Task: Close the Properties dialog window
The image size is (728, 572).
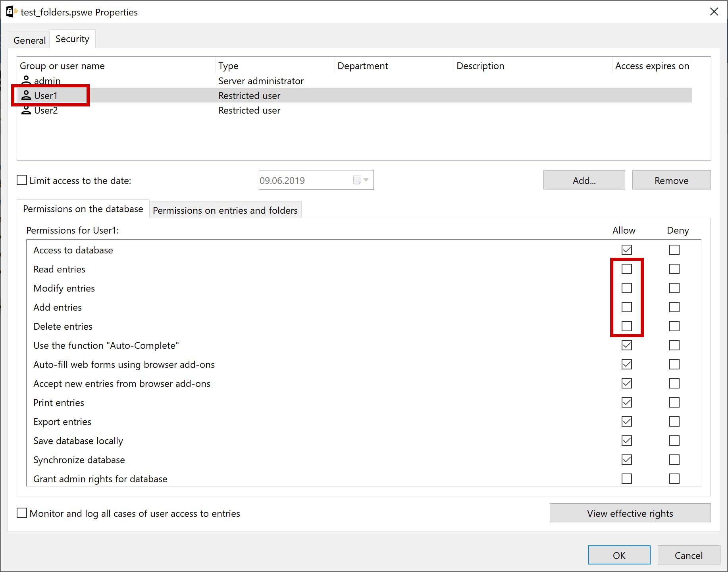Action: (714, 12)
